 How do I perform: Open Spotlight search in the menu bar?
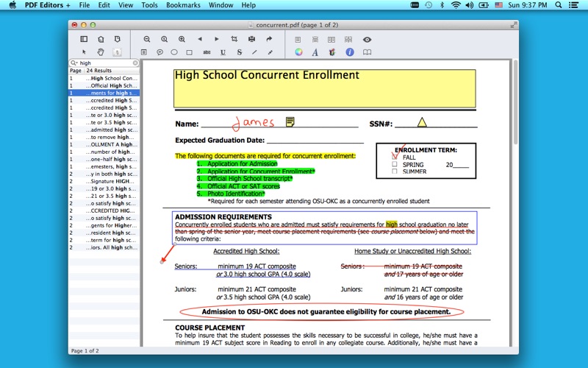(559, 5)
